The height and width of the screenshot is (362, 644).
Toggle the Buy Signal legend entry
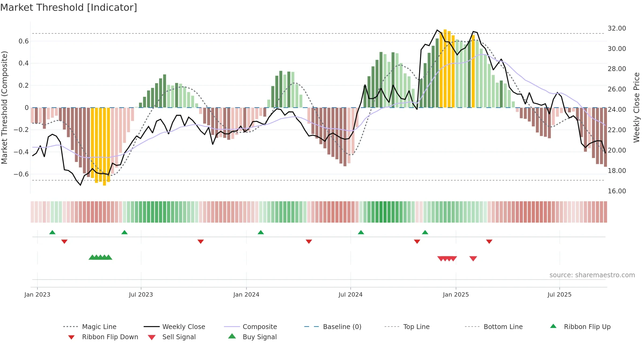pyautogui.click(x=253, y=337)
